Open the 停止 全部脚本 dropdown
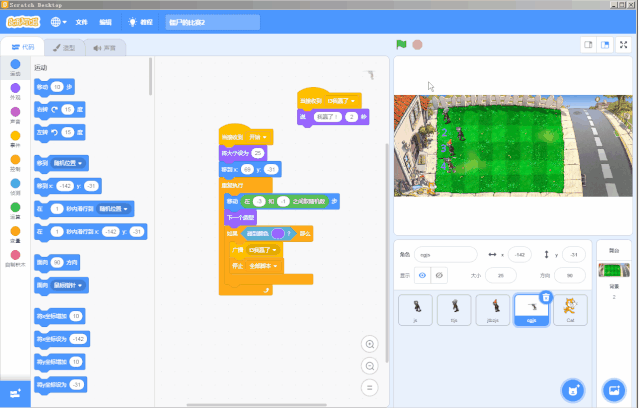639x408 pixels. [263, 266]
